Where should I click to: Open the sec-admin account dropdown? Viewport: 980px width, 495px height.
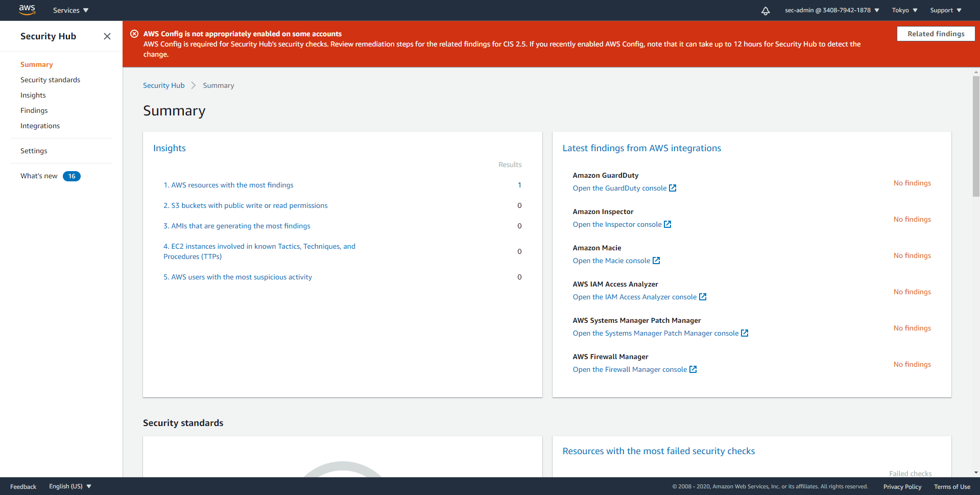click(x=832, y=10)
